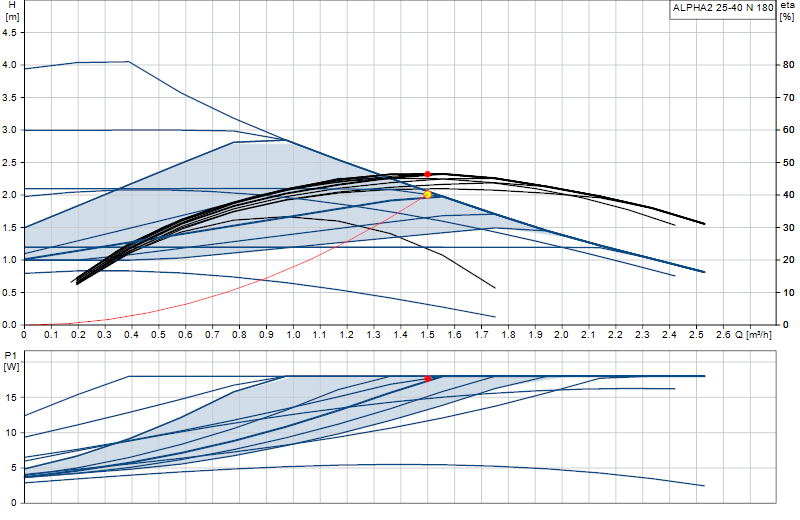The width and height of the screenshot is (800, 520).
Task: Click the 20 tick on the eta axis
Action: click(789, 260)
